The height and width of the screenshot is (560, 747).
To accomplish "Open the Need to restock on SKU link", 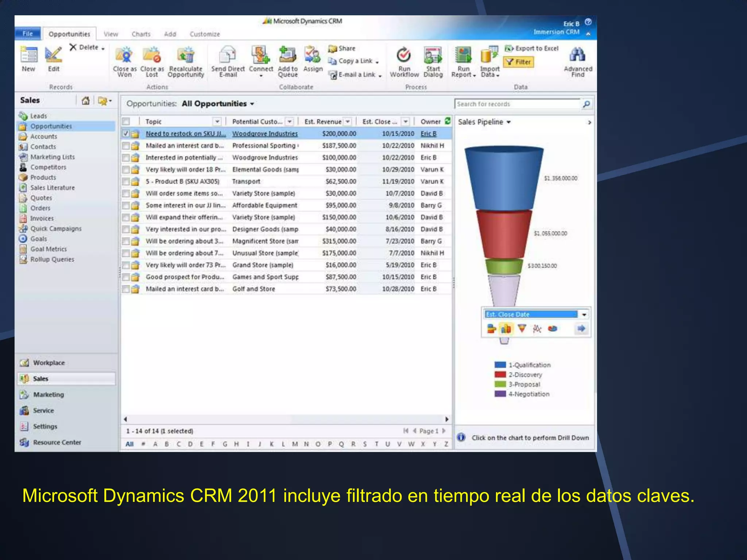I will point(186,134).
